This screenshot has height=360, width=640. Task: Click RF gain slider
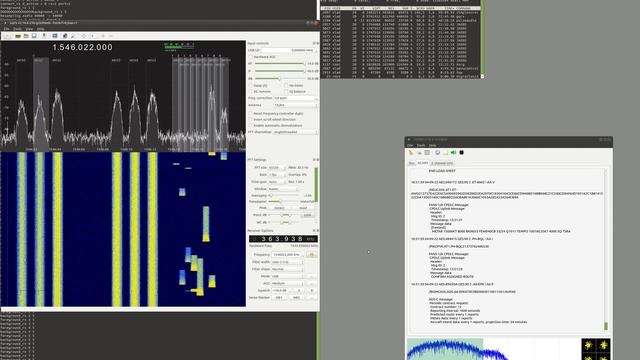(x=280, y=64)
